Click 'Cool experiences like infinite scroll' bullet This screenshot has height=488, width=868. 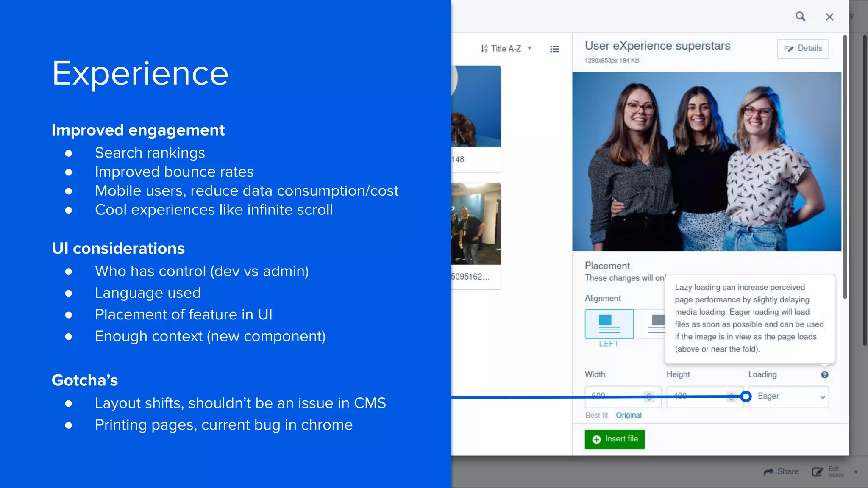click(214, 210)
